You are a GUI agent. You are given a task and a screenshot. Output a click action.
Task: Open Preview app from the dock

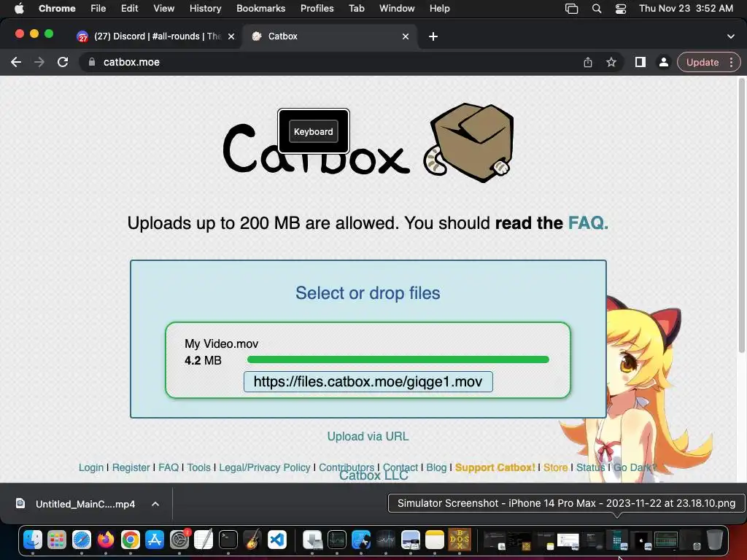pos(410,540)
